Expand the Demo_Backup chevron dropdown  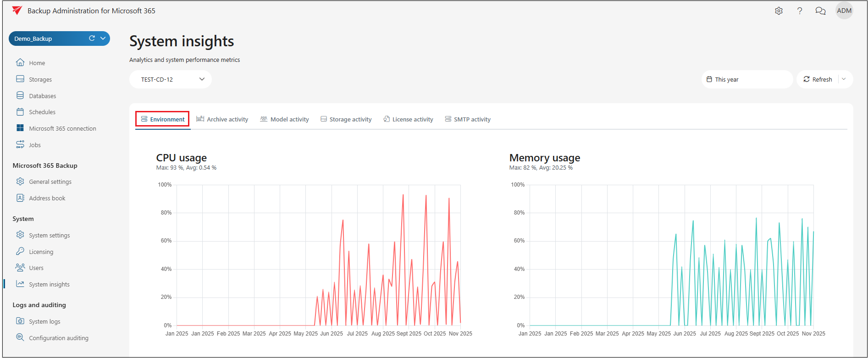(x=103, y=39)
